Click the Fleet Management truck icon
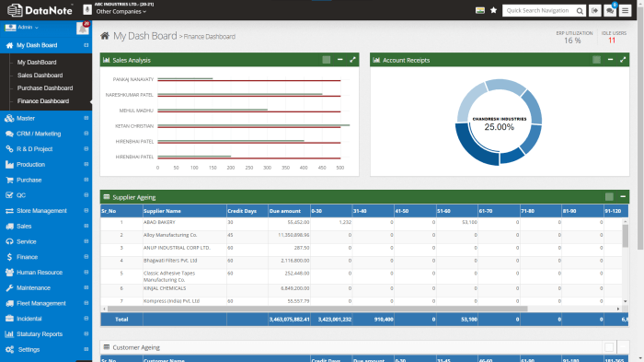 pyautogui.click(x=9, y=303)
